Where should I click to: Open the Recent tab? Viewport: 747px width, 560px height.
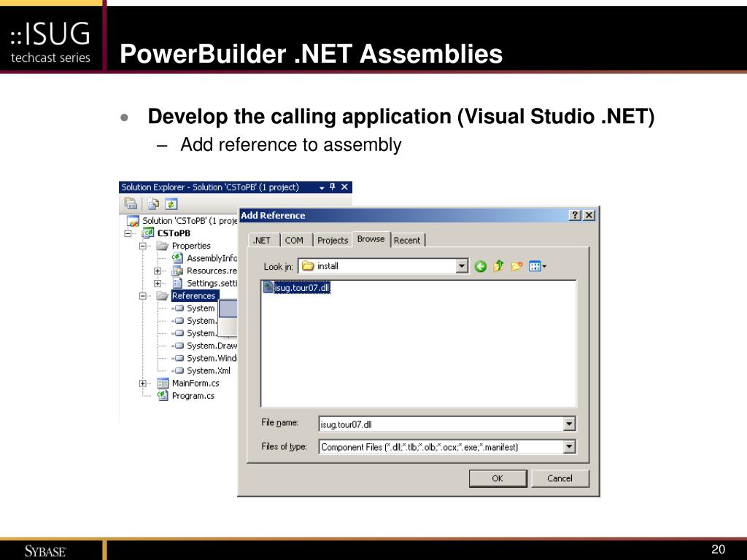point(407,241)
